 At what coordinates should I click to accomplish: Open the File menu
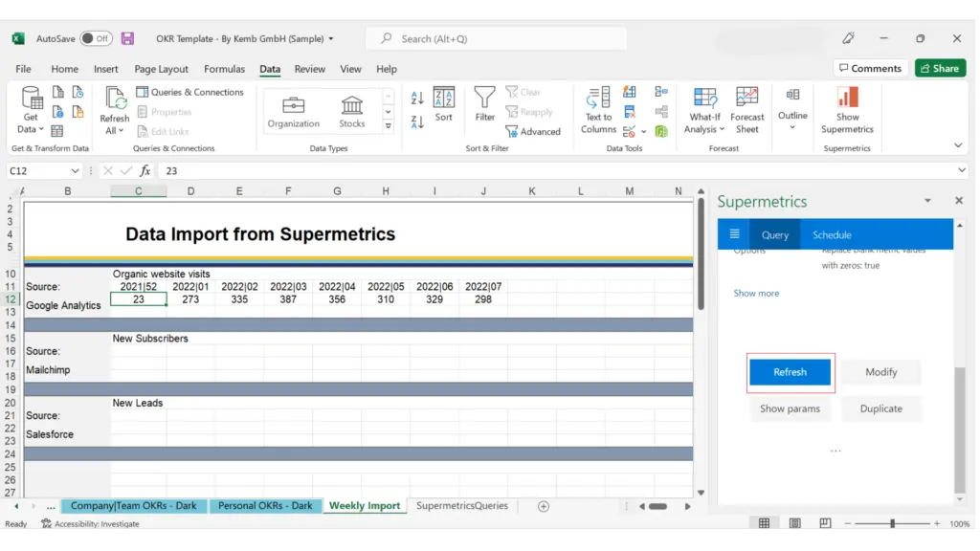(23, 69)
